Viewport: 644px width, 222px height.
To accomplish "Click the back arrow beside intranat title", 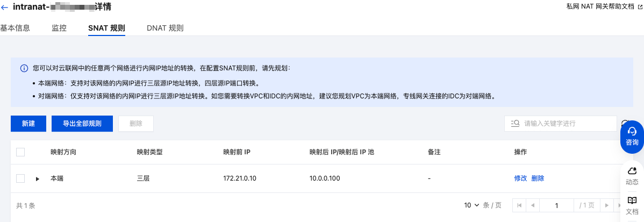I will tap(4, 9).
